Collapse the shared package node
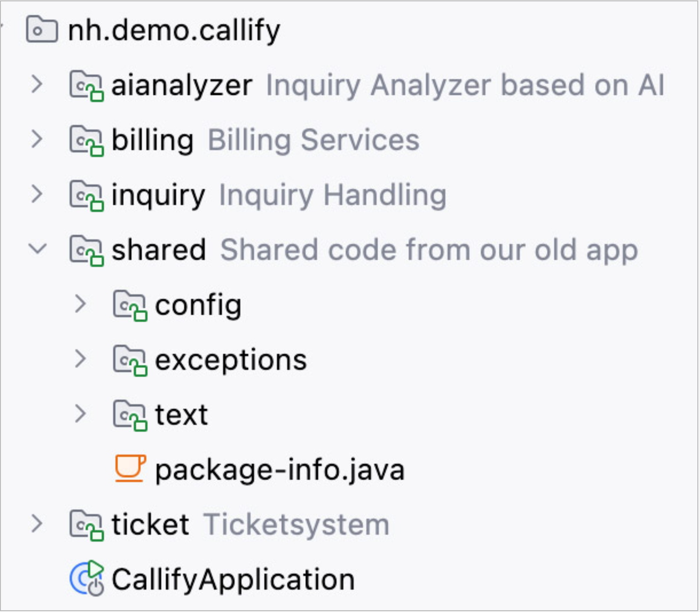 [37, 249]
